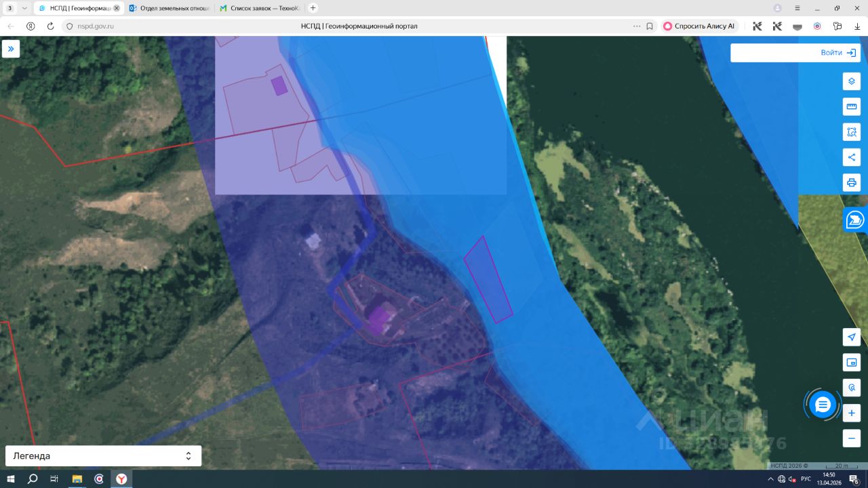Share the current map view
Screen dimensions: 868x488
(852, 157)
